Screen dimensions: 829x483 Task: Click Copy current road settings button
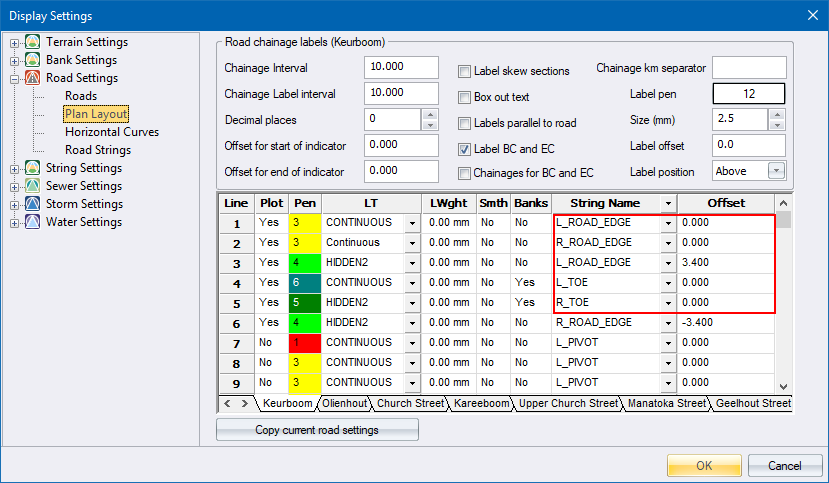(317, 430)
